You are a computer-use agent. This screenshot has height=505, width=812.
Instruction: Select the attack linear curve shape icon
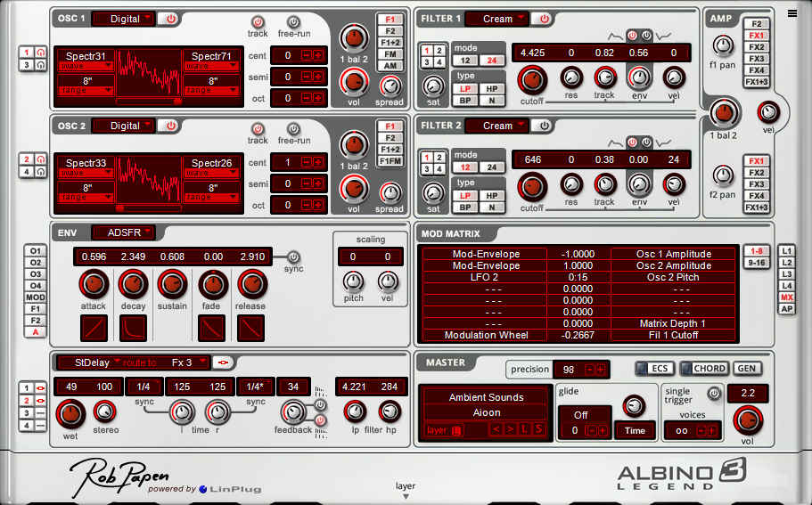93,329
